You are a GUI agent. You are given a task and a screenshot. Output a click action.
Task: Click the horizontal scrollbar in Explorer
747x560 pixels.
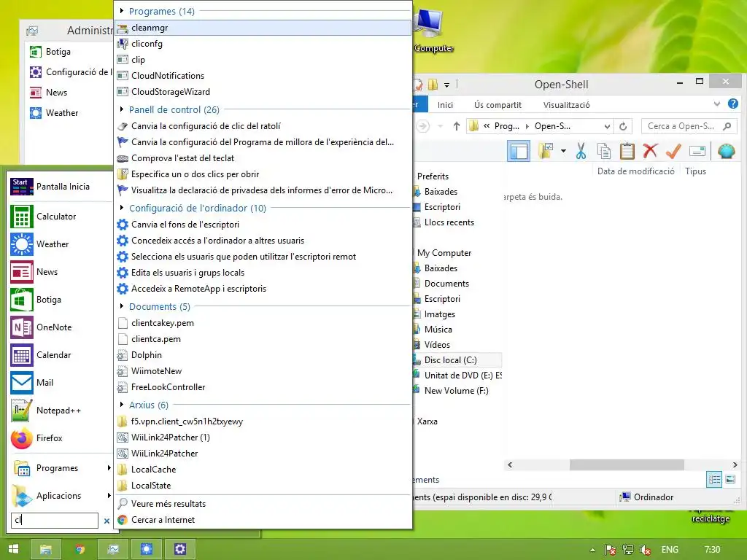(627, 464)
